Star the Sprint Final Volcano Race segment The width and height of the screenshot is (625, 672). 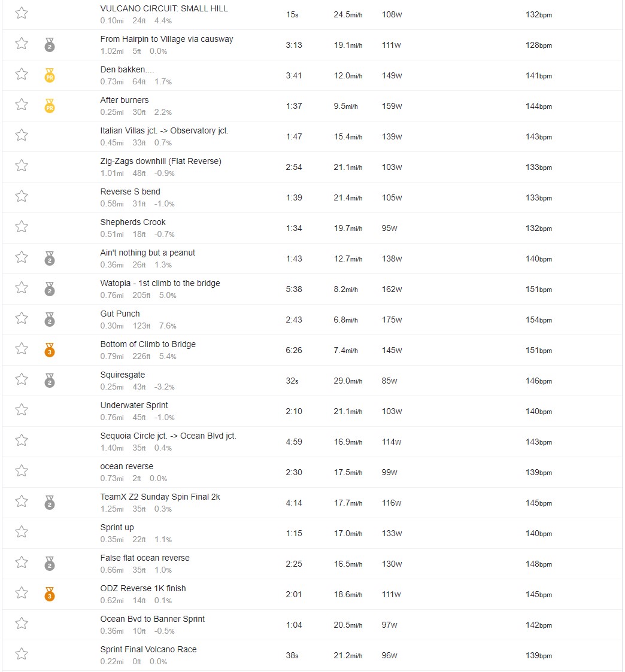tap(22, 654)
